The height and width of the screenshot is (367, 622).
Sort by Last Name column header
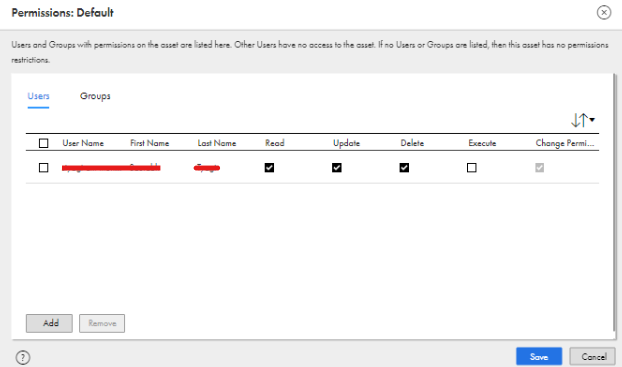(x=217, y=143)
